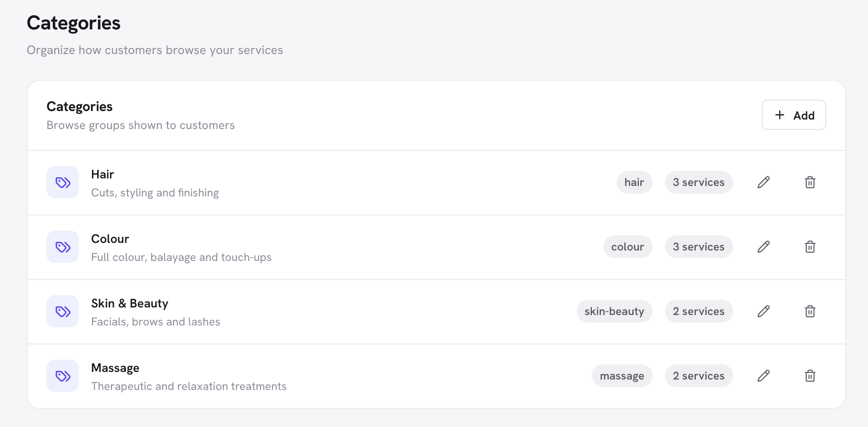Click 'Facials, brows and lashes' description
868x427 pixels.
click(156, 322)
